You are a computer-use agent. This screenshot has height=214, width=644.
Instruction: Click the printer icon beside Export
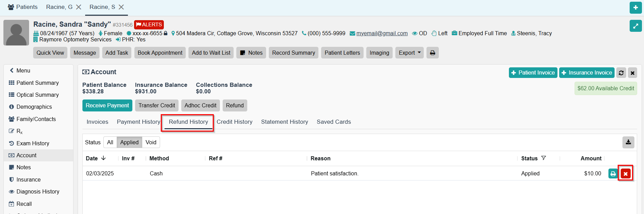(x=432, y=53)
